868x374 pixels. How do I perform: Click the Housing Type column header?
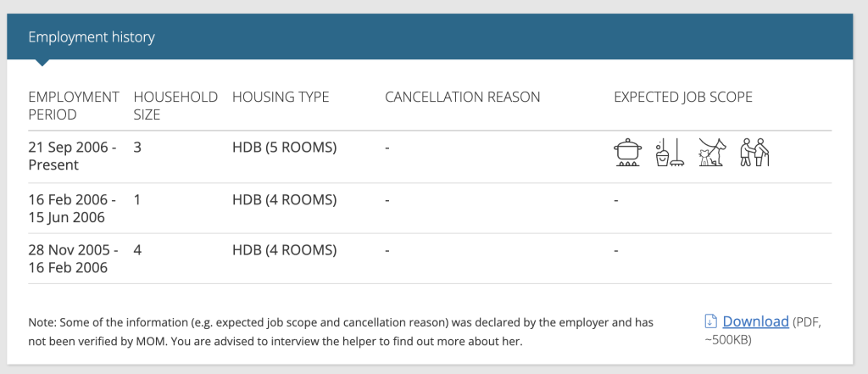point(281,98)
